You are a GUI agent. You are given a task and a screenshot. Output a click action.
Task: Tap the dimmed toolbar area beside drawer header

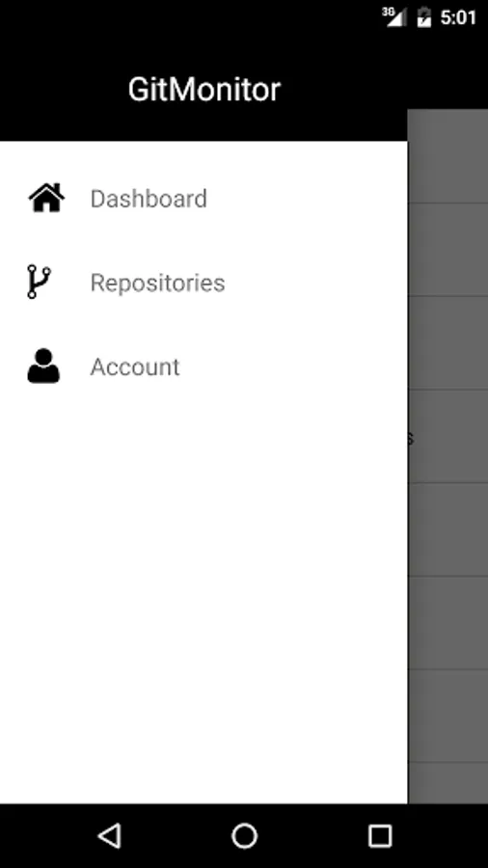click(448, 72)
